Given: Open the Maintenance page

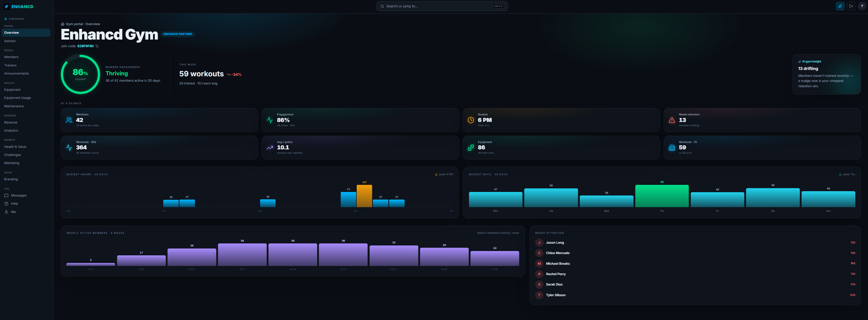Looking at the screenshot, I should point(26,106).
